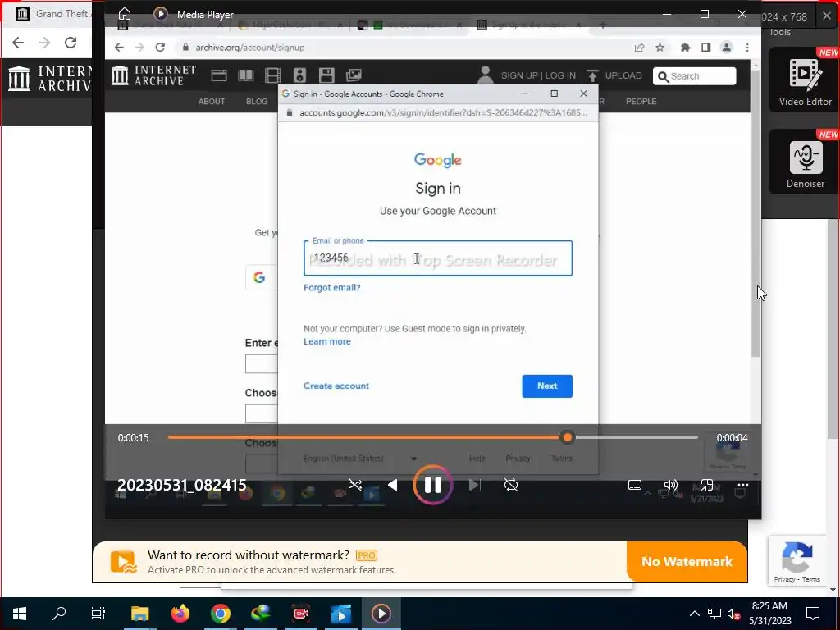Click the Create account link
This screenshot has width=840, height=630.
pos(336,386)
